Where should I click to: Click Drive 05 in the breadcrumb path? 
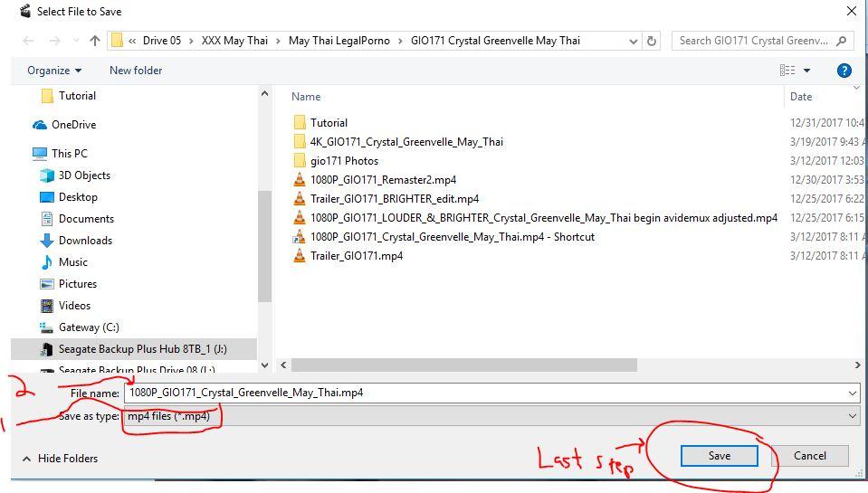pos(162,41)
